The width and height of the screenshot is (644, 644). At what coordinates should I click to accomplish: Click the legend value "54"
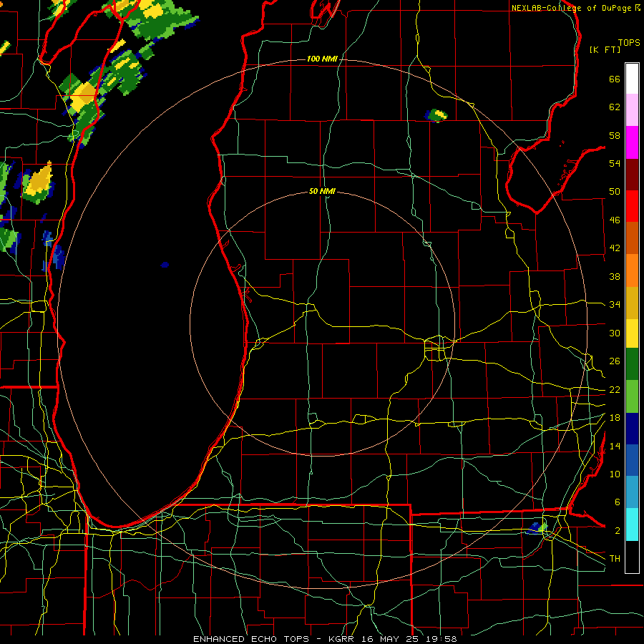[x=615, y=163]
